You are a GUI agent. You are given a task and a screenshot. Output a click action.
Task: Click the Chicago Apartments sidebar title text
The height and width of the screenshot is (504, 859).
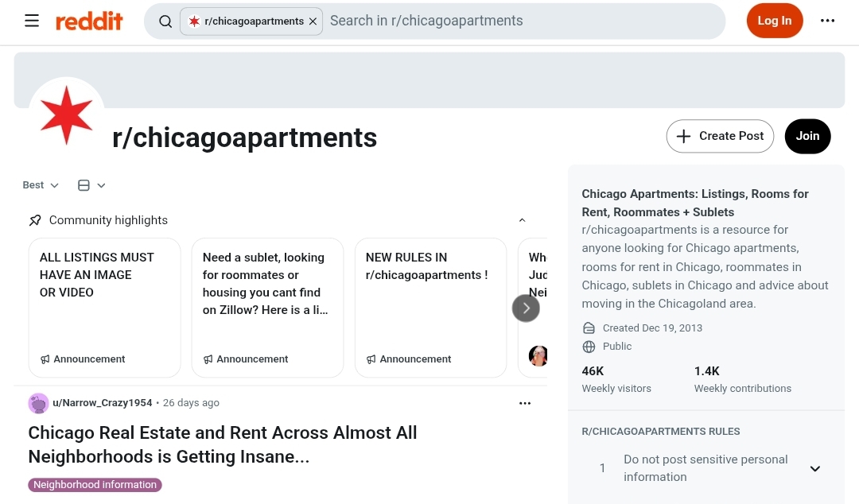tap(695, 203)
